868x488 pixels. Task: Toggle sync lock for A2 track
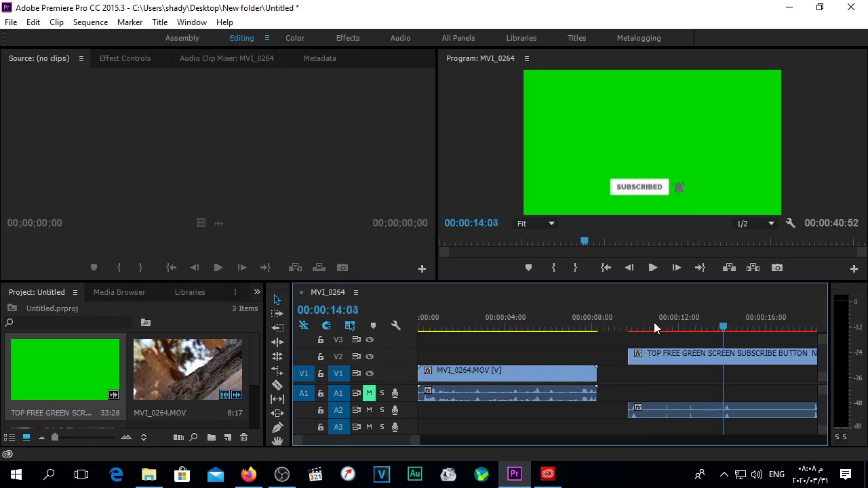[x=356, y=410]
